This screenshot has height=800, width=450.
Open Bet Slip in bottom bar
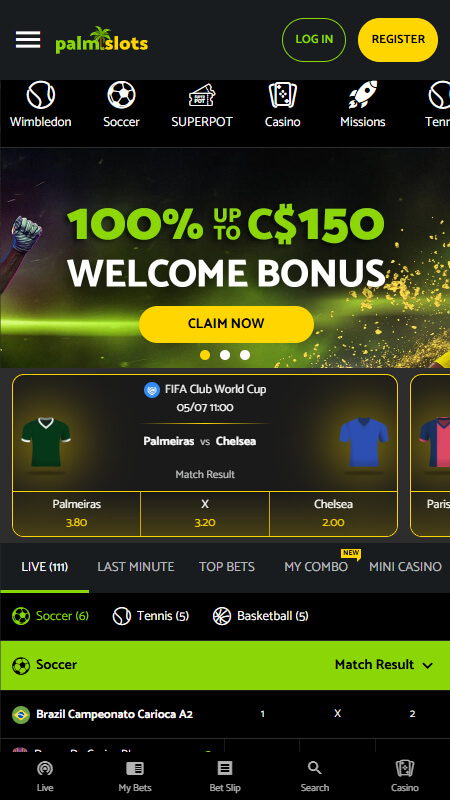(x=225, y=776)
